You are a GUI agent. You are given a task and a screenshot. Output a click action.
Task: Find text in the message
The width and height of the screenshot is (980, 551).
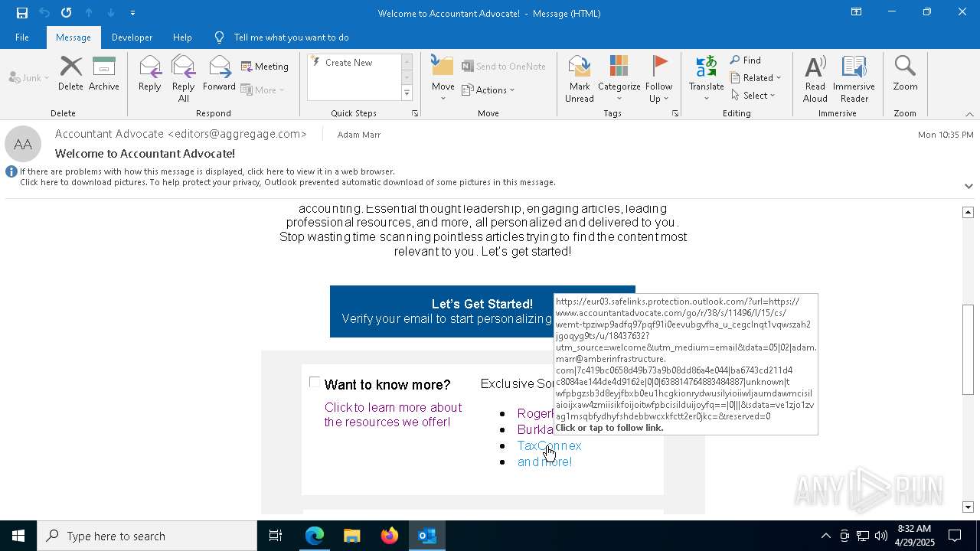(746, 60)
